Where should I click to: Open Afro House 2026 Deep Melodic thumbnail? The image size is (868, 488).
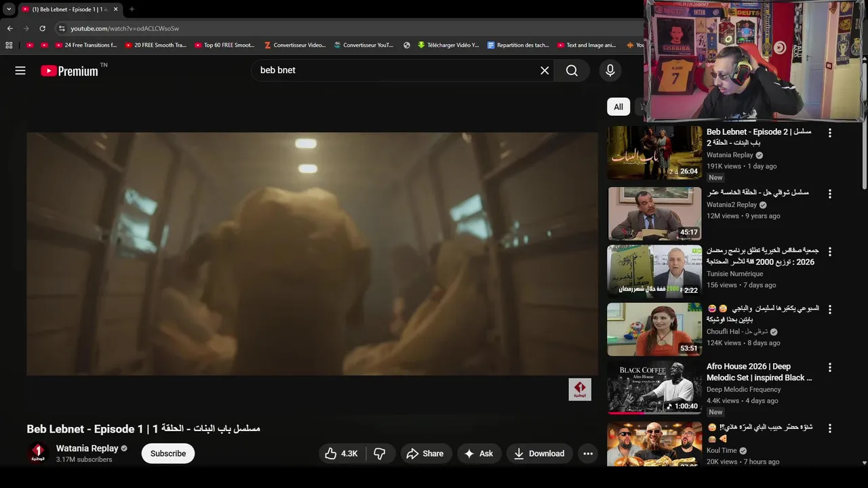click(x=654, y=388)
